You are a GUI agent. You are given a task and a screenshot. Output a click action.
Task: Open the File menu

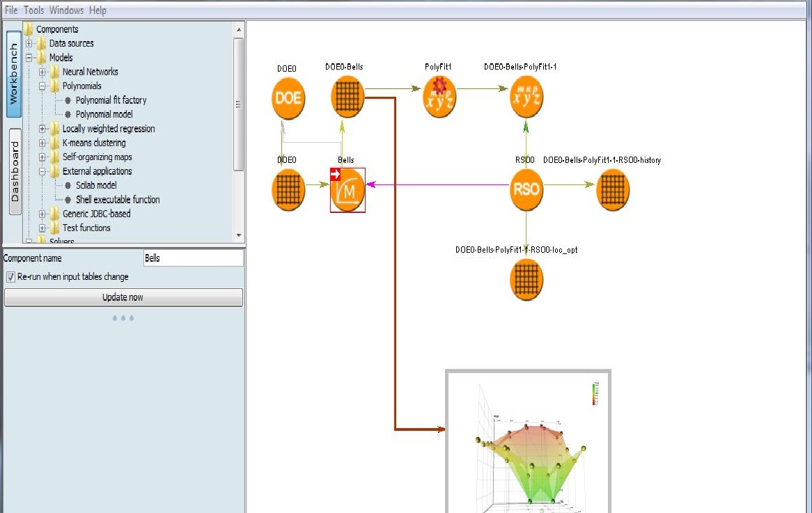[11, 10]
